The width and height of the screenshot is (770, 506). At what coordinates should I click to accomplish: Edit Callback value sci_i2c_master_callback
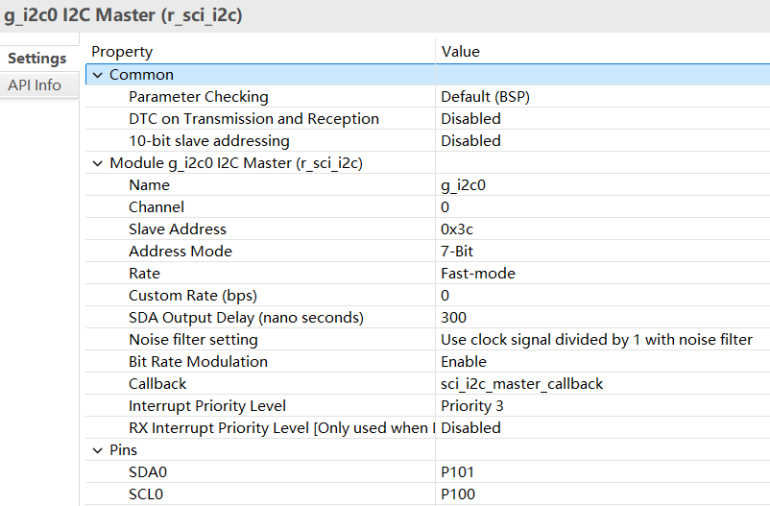tap(522, 384)
